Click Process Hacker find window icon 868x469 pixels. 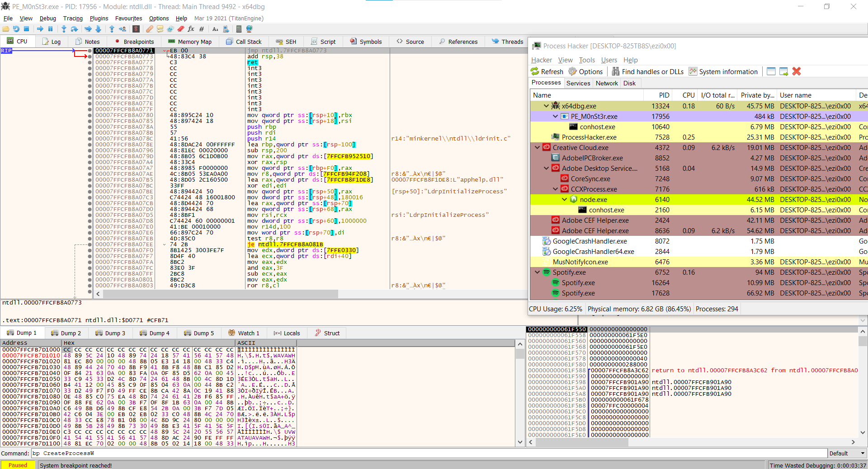(771, 71)
